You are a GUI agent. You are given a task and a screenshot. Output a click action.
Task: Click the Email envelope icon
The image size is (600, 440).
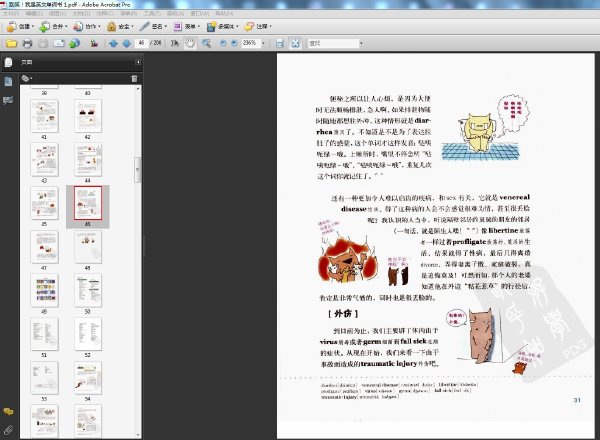[x=59, y=43]
